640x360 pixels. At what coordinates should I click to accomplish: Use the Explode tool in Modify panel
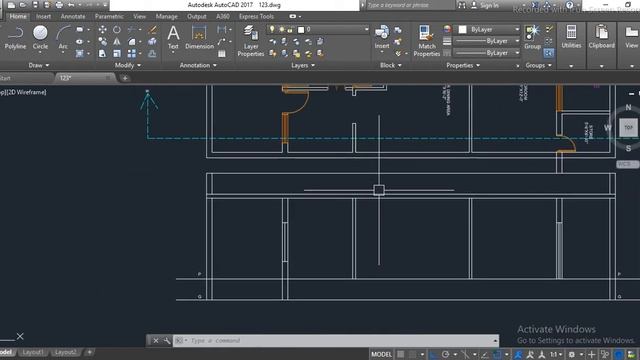[x=153, y=42]
